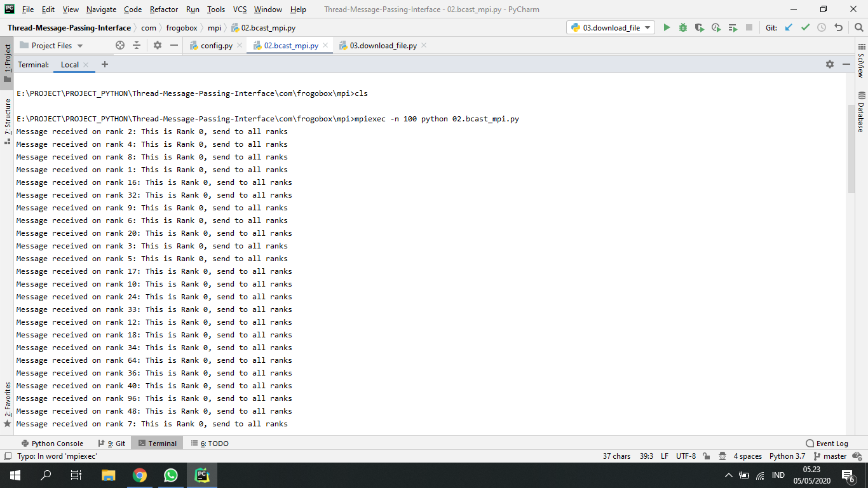Screen dimensions: 868x488
Task: Click the Git update project arrow
Action: pyautogui.click(x=789, y=27)
